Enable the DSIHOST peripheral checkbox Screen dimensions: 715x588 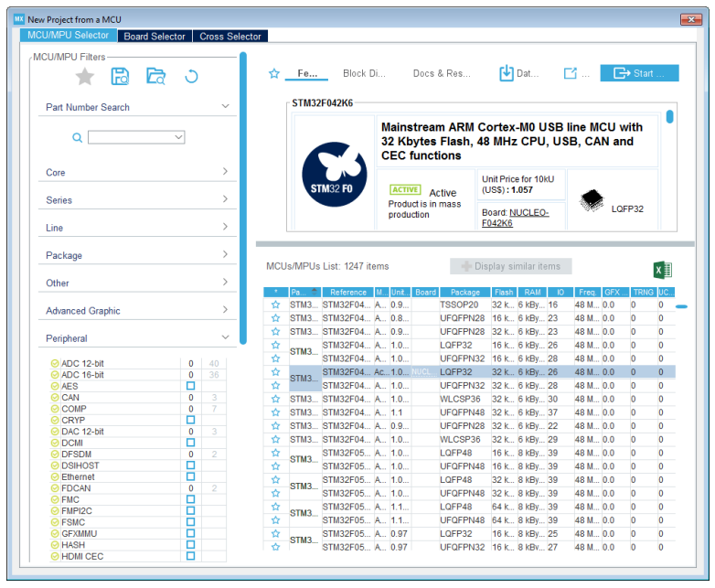[x=190, y=465]
